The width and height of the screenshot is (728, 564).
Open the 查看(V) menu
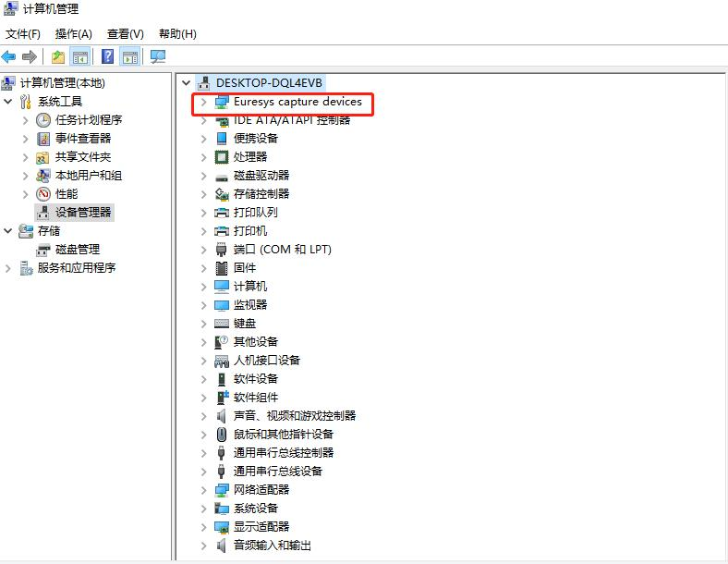click(x=126, y=33)
